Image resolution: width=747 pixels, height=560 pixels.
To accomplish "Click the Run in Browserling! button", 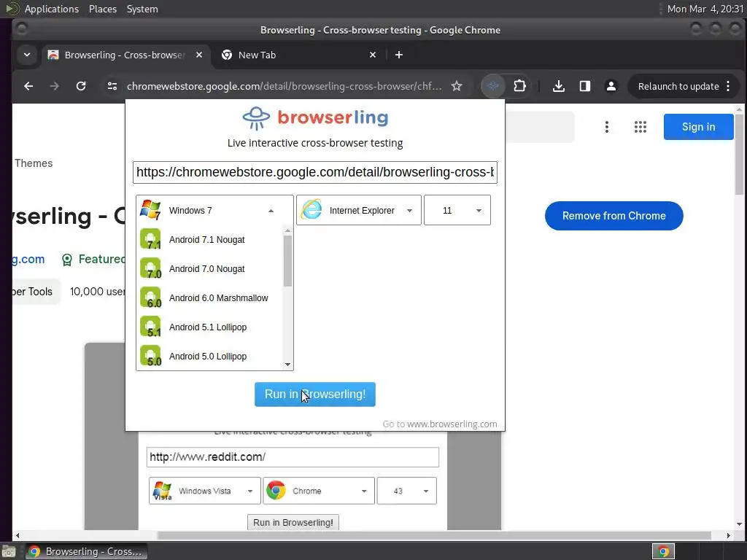I will (315, 394).
